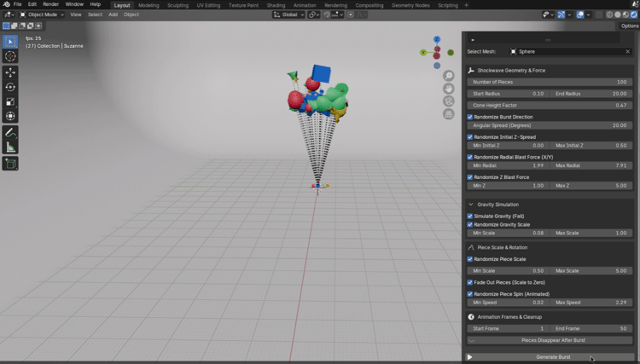
Task: Uncheck Randomize Z Blast Force
Action: click(470, 177)
